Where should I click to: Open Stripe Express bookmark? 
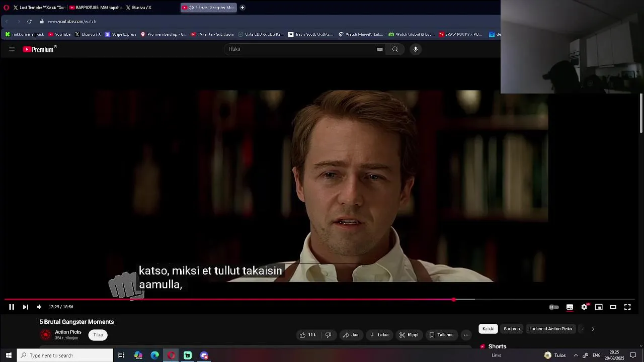[120, 34]
